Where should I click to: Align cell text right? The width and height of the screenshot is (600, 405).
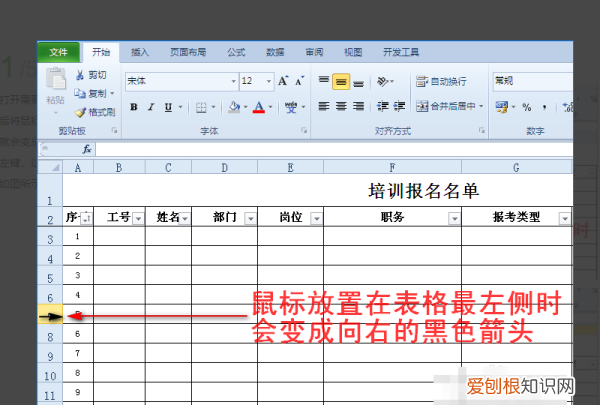pos(358,106)
